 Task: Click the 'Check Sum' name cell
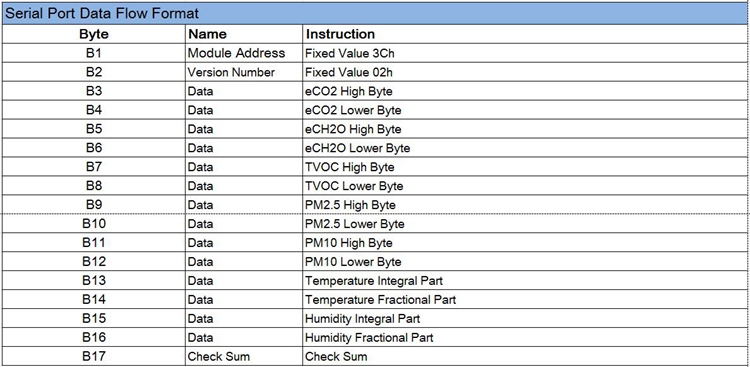[244, 356]
